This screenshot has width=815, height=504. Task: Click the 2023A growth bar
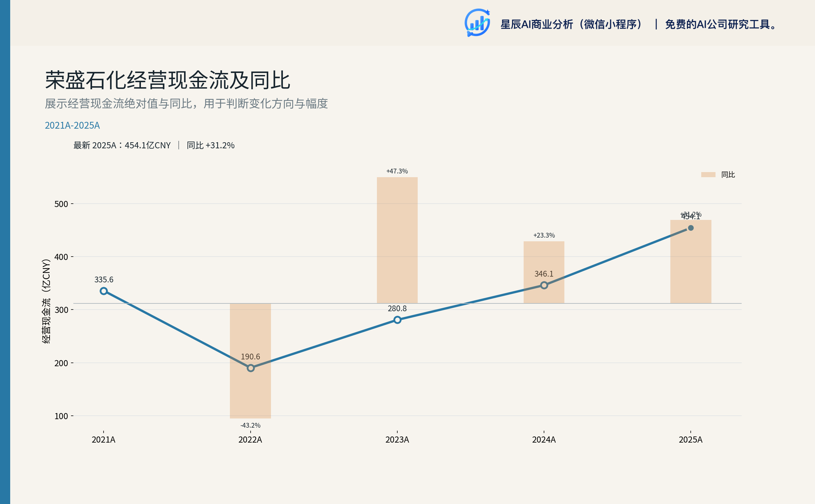[397, 240]
